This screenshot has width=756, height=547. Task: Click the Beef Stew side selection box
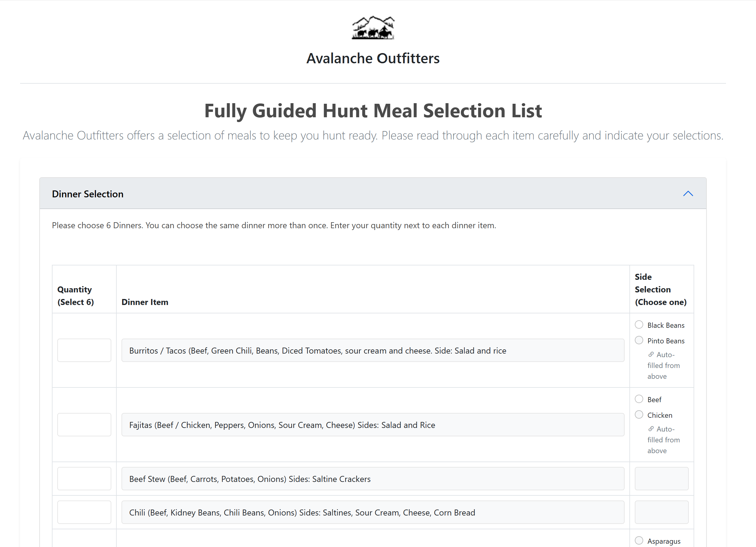click(x=661, y=478)
